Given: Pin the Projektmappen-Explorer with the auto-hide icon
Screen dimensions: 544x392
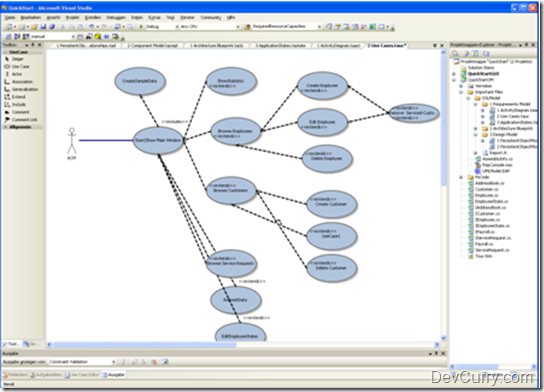Looking at the screenshot, I should pos(526,45).
